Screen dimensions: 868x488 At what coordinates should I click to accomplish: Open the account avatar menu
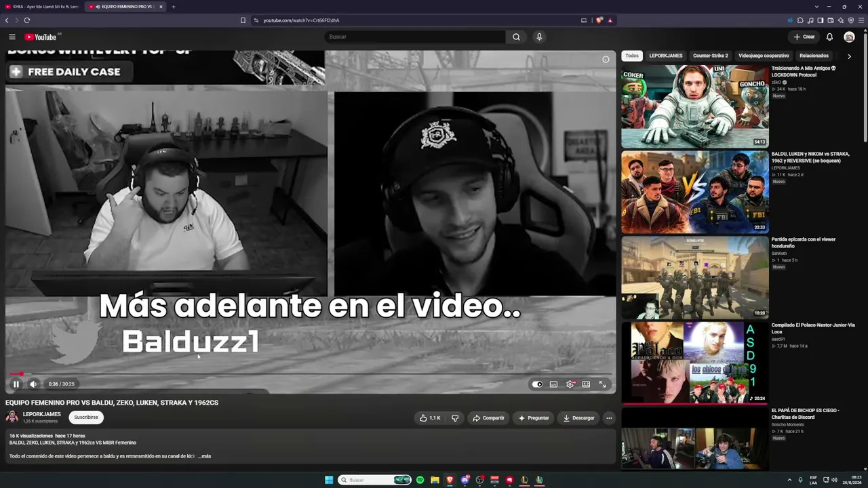point(849,37)
